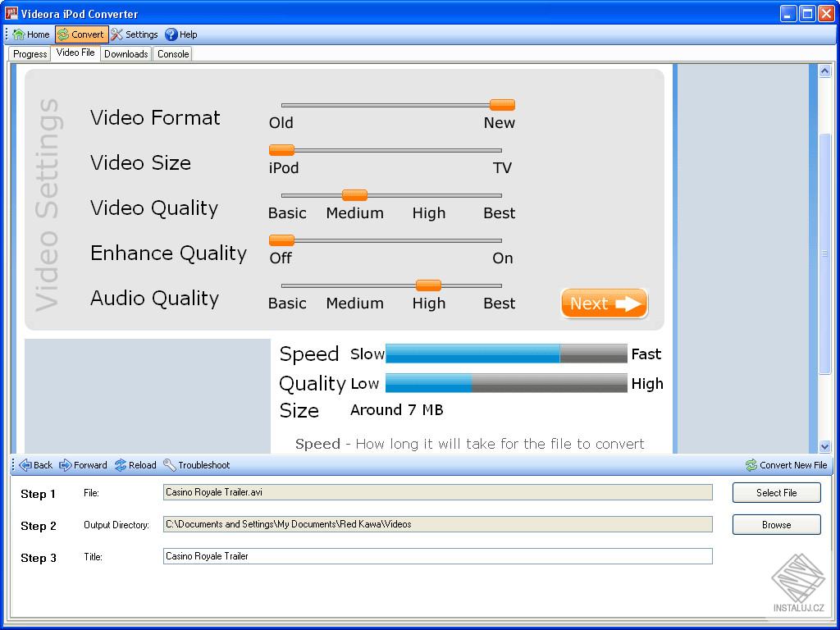
Task: Click the Select File button
Action: (x=776, y=493)
